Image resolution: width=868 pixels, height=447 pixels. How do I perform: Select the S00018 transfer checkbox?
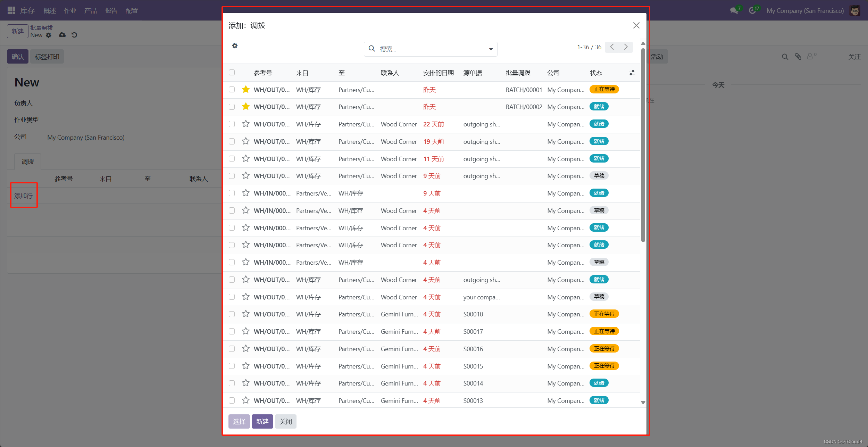[x=232, y=314]
